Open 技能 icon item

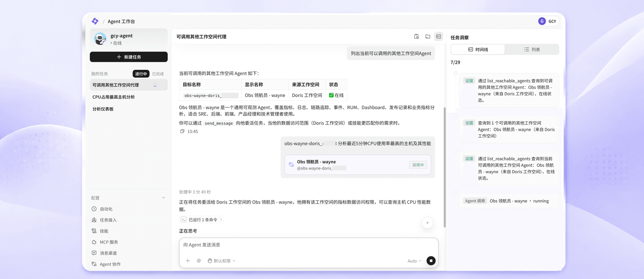coord(94,231)
